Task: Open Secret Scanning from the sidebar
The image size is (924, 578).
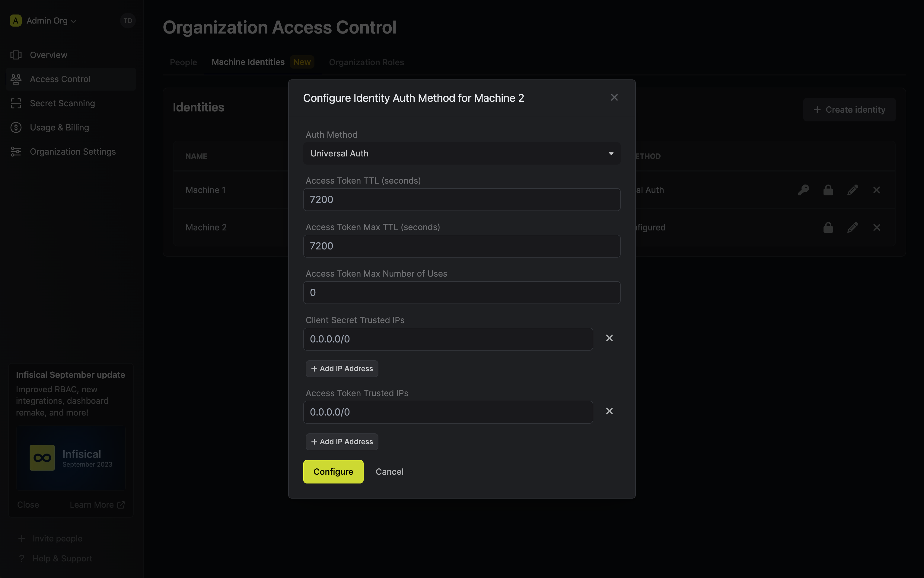Action: coord(62,103)
